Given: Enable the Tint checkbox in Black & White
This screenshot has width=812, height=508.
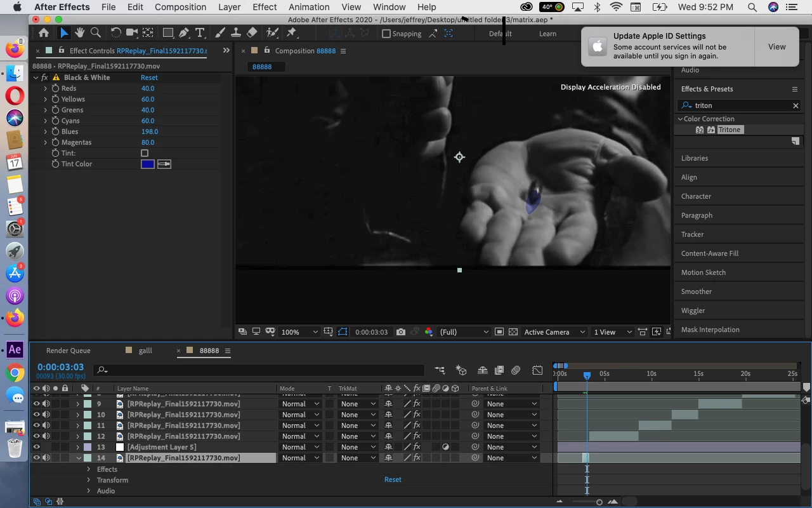Looking at the screenshot, I should [x=145, y=153].
